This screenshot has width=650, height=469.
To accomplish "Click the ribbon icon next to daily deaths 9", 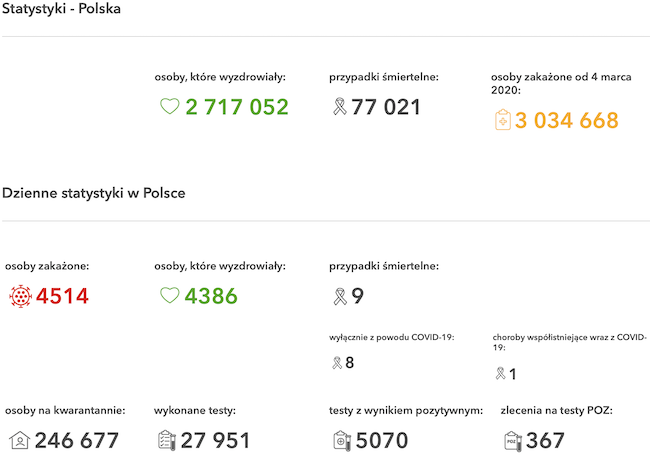I will [338, 296].
